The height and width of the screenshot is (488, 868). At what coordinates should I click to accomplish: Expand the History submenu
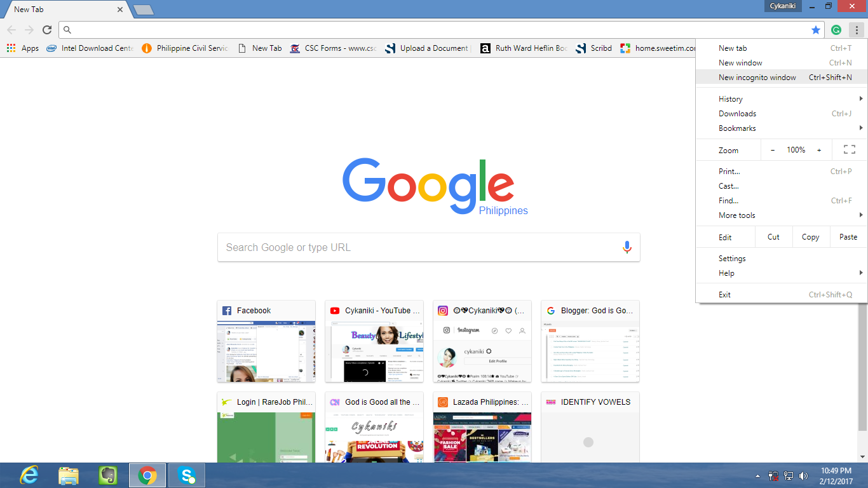point(780,99)
